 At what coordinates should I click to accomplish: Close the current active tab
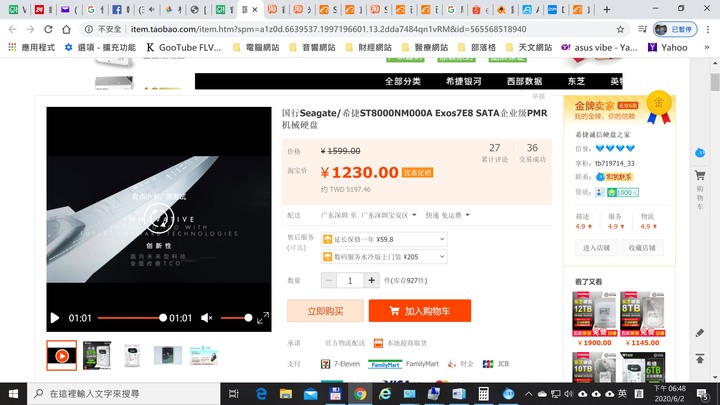point(255,9)
